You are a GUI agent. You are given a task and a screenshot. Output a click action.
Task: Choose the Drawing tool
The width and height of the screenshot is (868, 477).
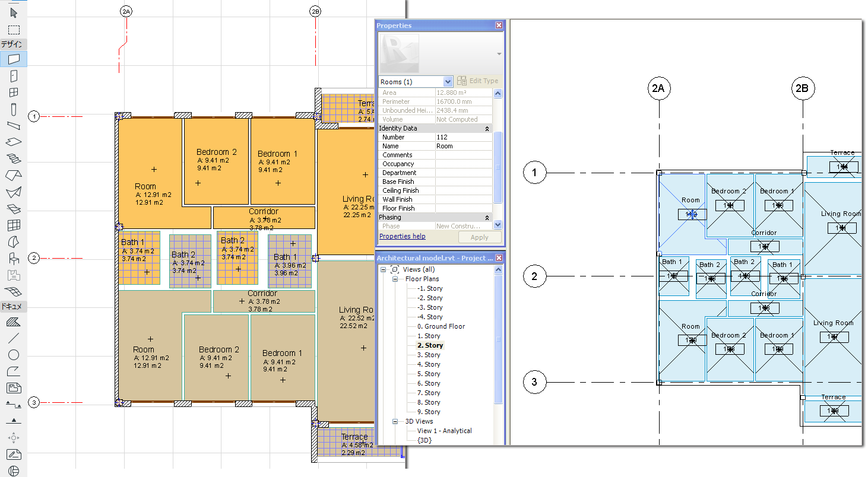click(14, 389)
